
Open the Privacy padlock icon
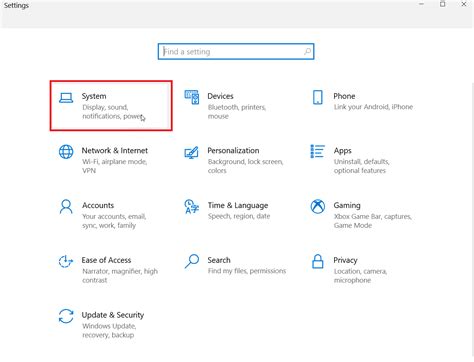coord(318,261)
